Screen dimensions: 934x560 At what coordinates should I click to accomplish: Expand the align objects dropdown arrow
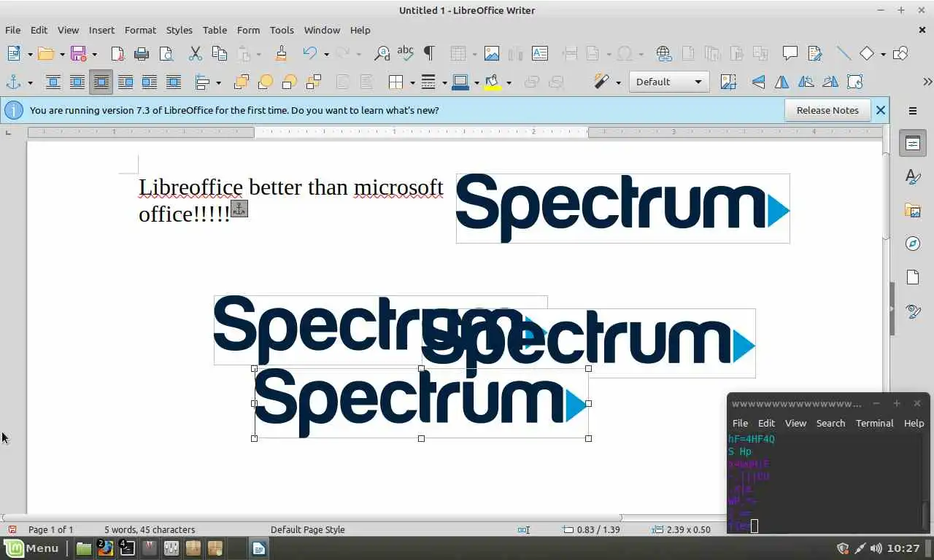point(218,82)
